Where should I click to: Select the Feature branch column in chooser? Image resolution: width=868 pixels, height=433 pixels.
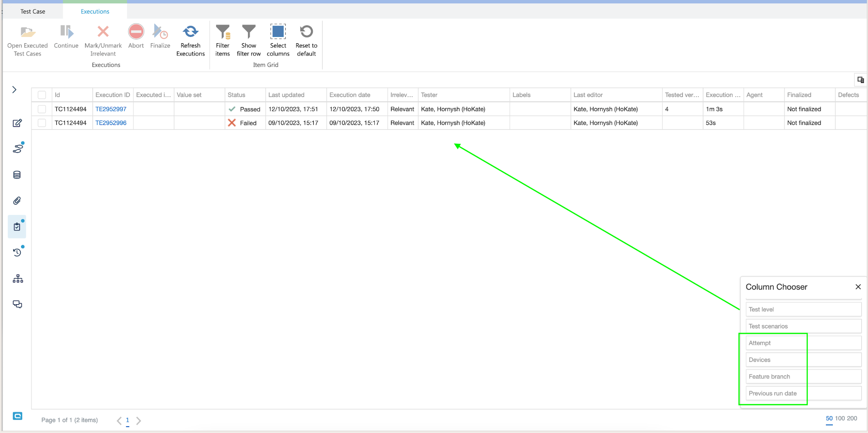tap(769, 377)
